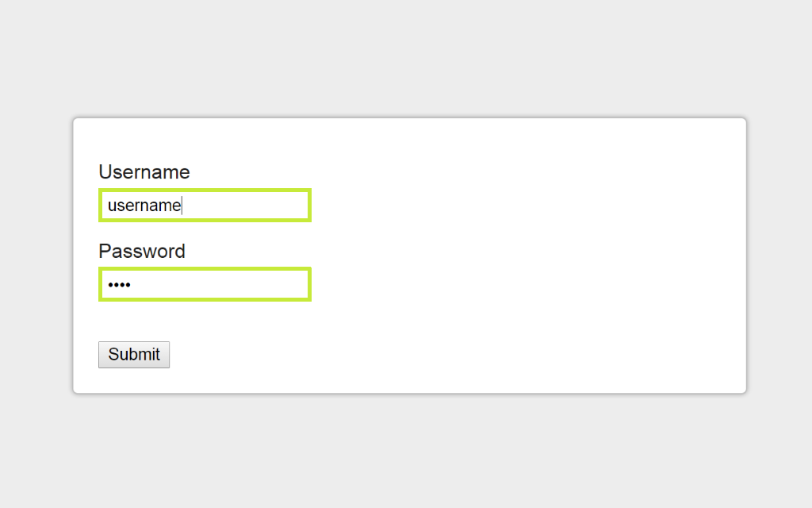Click white space between Password field and Submit
Screen dimensions: 812x508
(205, 321)
